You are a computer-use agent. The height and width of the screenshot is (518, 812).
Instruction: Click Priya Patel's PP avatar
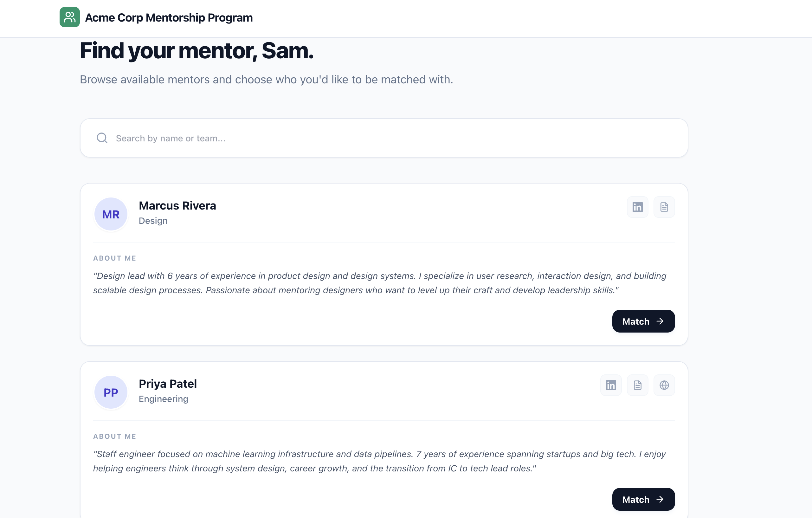pos(111,392)
